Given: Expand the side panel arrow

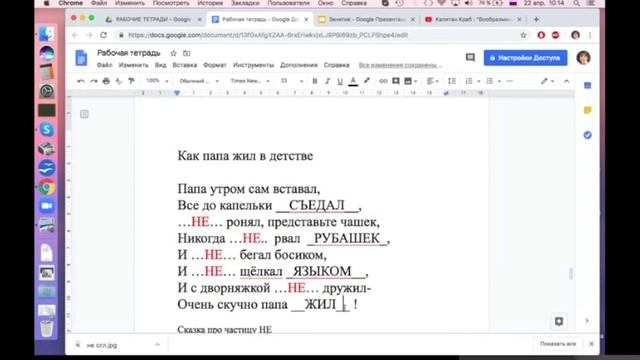Looking at the screenshot, I should click(587, 321).
